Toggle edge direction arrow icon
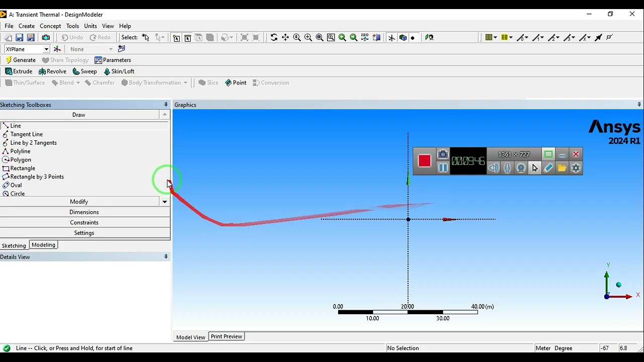 (x=598, y=38)
